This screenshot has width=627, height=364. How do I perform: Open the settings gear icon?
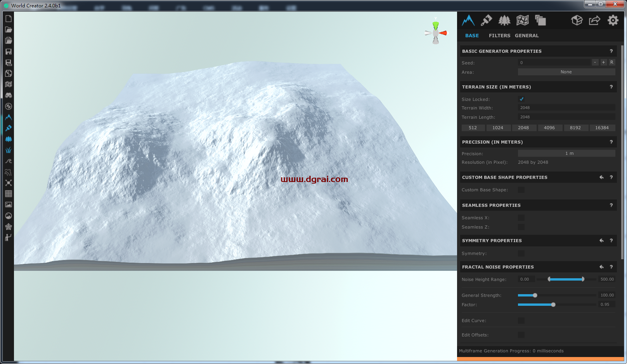coord(613,21)
